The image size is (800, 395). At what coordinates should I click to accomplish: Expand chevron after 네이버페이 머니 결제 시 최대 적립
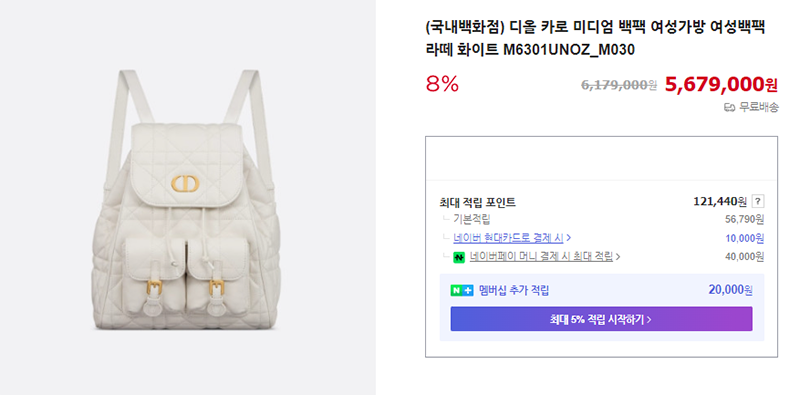(618, 257)
